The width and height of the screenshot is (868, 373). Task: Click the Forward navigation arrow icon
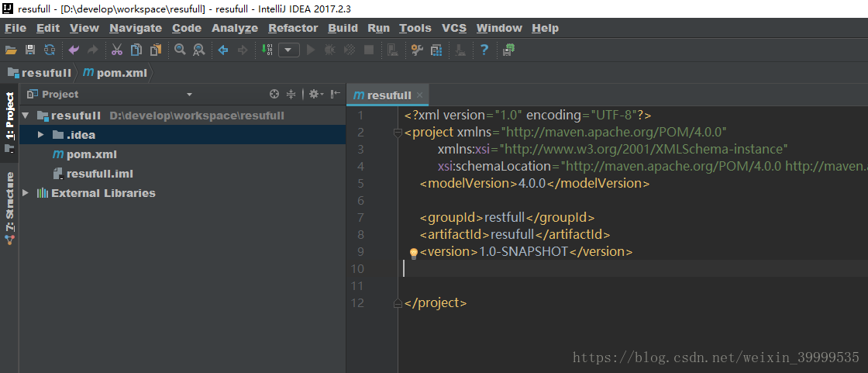tap(242, 50)
